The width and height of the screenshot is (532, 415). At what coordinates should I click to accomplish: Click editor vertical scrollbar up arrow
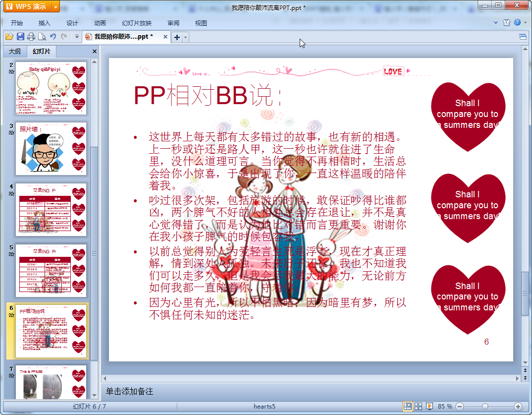pos(525,49)
